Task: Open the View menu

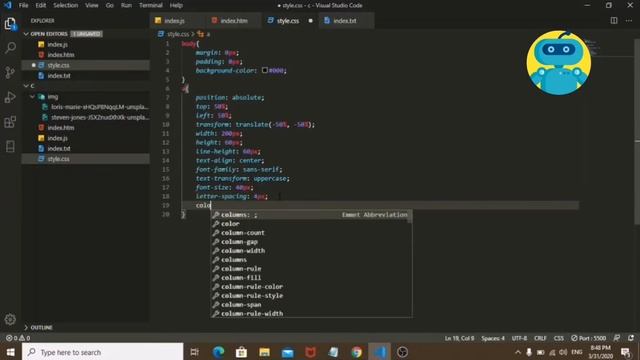Action: tap(92, 5)
